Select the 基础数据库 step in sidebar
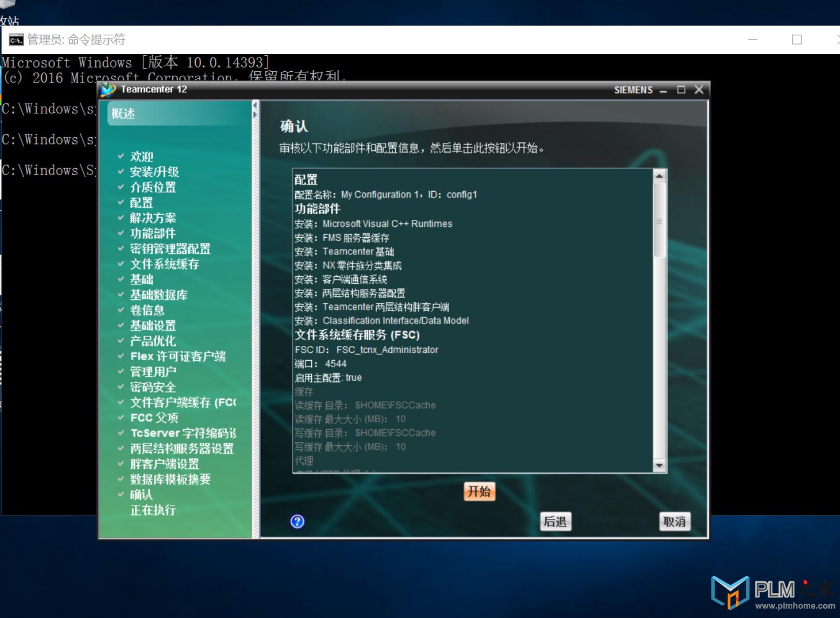 159,295
